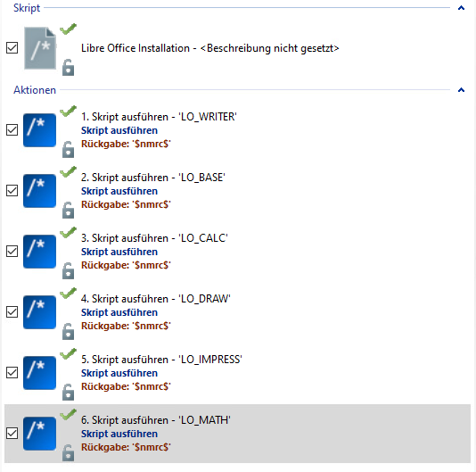Click the padlock icon of LO_IMPRESS action
This screenshot has height=472, width=476.
[68, 392]
